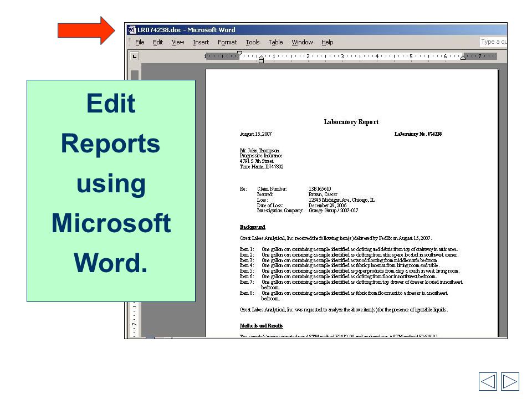
Task: Open the Edit menu
Action: (158, 42)
